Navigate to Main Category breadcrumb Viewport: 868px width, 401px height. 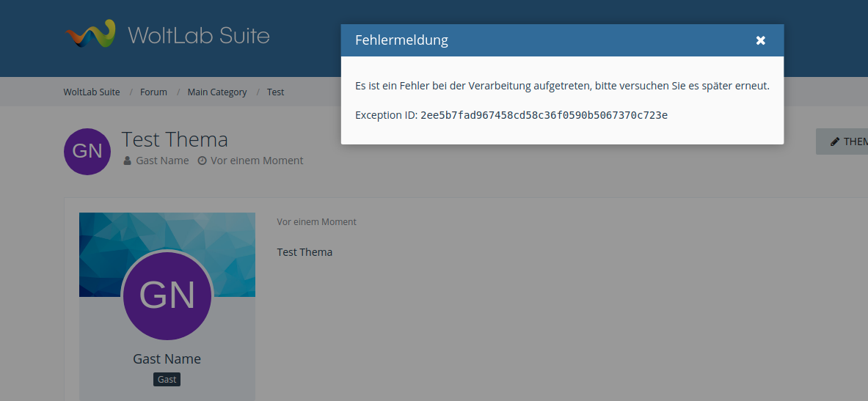click(x=217, y=92)
